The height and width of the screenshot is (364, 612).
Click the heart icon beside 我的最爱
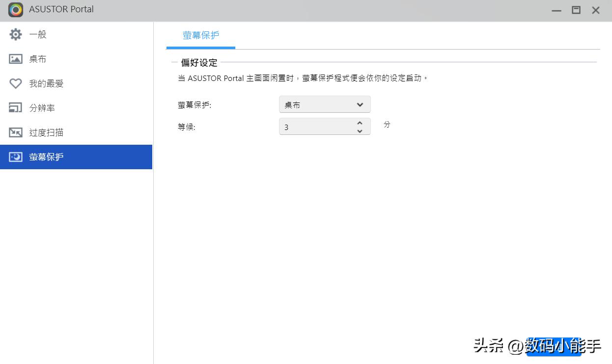tap(16, 83)
